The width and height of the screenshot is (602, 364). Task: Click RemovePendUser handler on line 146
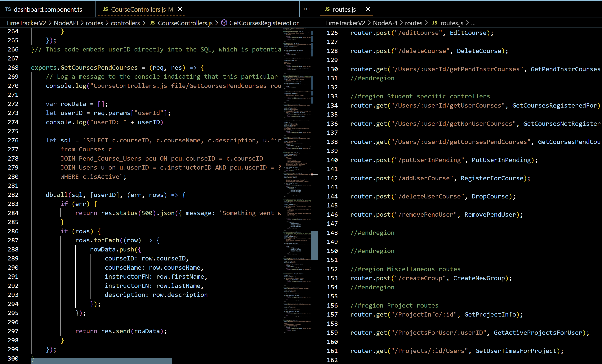pos(490,215)
